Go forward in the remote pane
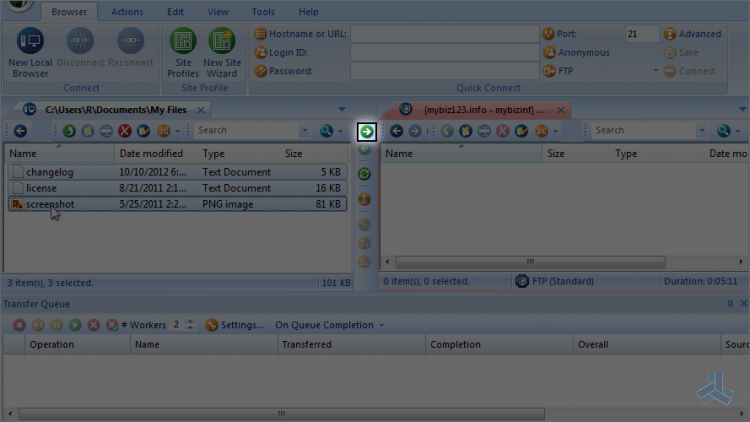 click(415, 131)
